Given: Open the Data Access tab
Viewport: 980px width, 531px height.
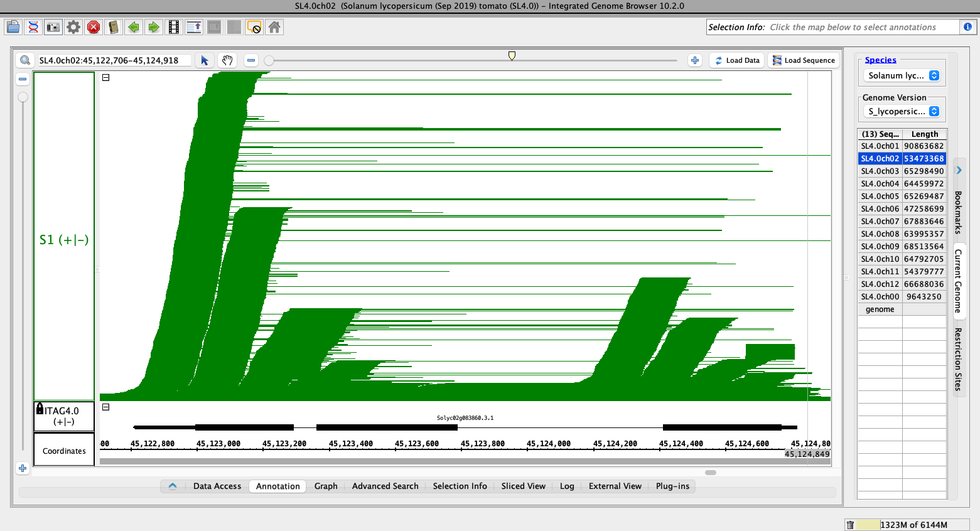Looking at the screenshot, I should point(217,486).
